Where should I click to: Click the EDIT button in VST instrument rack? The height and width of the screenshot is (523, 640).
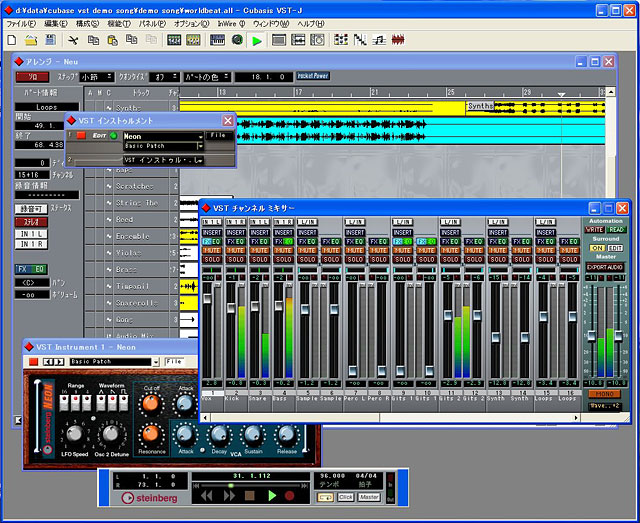tap(100, 135)
